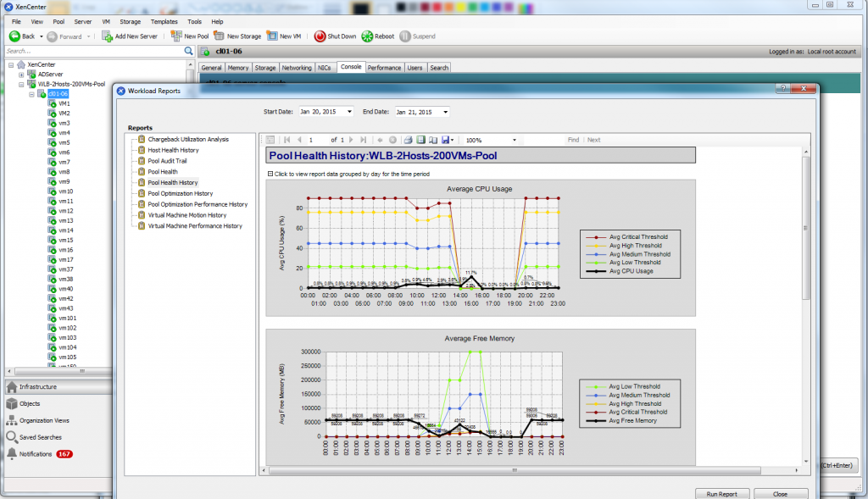The image size is (868, 499).
Task: Click the New Storage icon
Action: pos(220,36)
